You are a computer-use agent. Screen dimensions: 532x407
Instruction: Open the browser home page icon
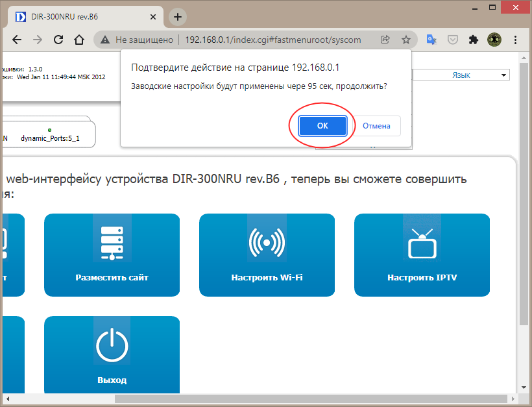pyautogui.click(x=79, y=40)
